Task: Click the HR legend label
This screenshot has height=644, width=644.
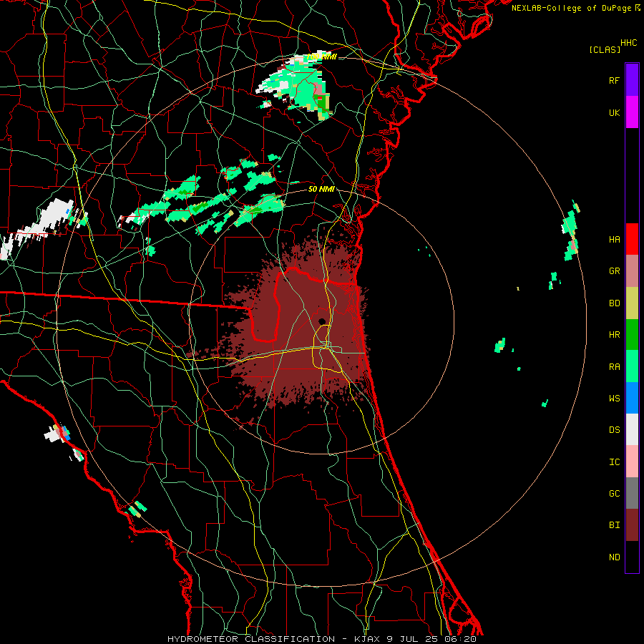Action: point(614,335)
